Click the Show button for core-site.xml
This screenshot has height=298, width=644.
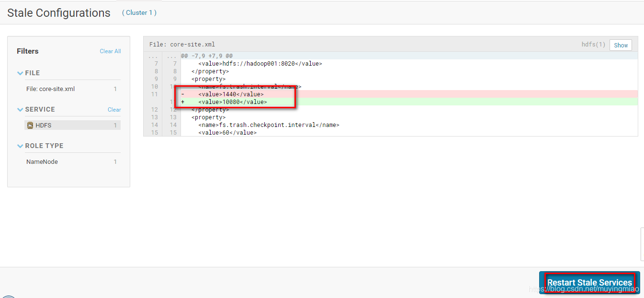point(621,45)
